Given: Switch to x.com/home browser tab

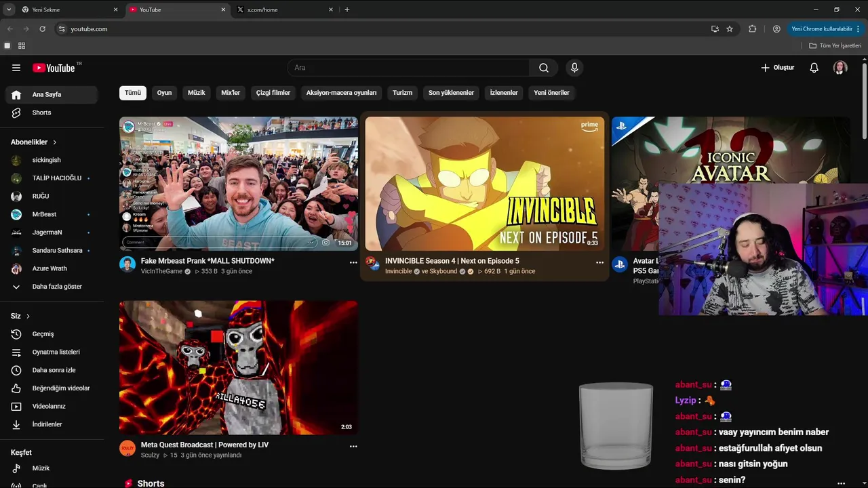Looking at the screenshot, I should [284, 9].
